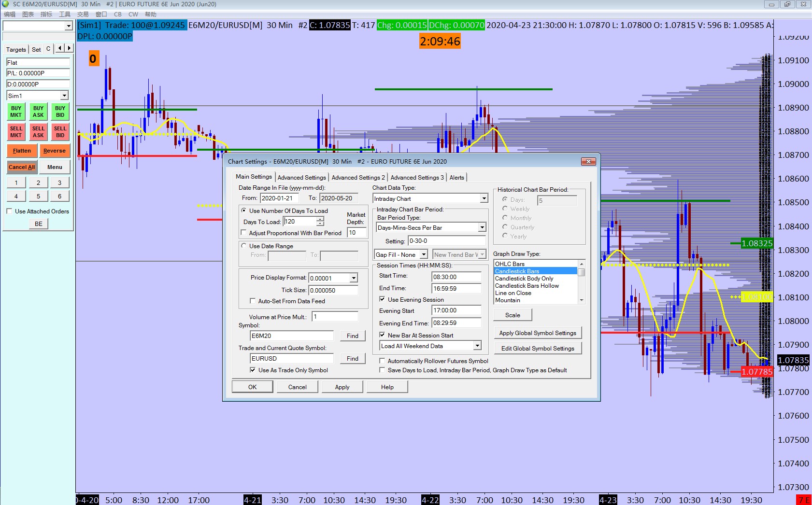Click the Cancel button

(x=297, y=387)
